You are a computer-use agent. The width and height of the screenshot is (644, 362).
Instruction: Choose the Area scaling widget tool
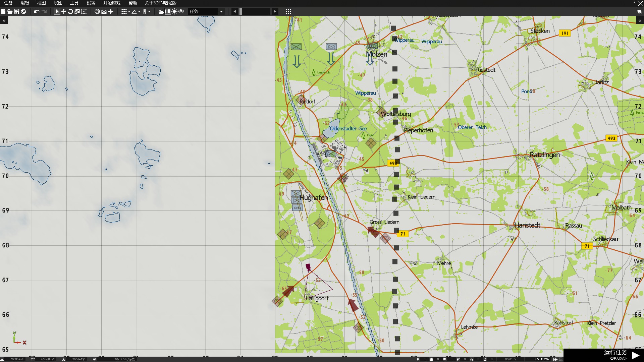point(84,11)
